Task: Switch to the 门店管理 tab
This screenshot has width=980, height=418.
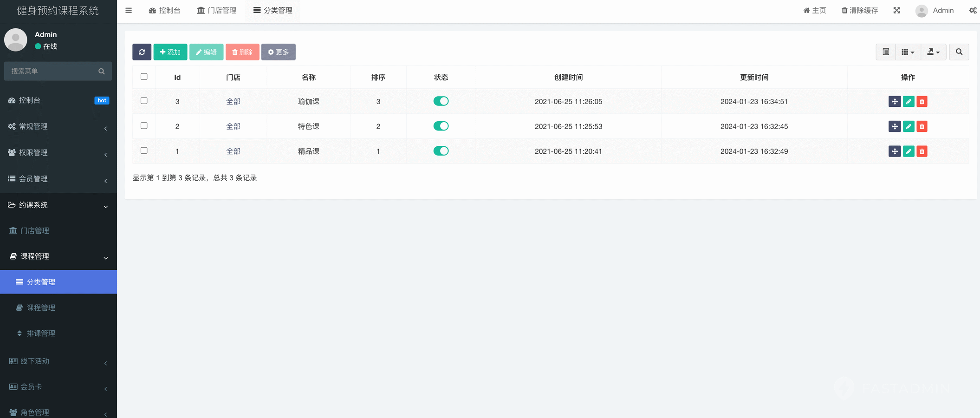Action: [217, 11]
